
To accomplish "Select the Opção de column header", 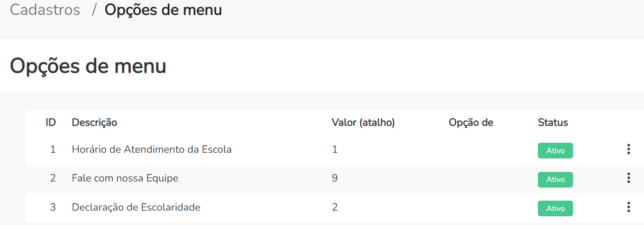I will (x=471, y=123).
